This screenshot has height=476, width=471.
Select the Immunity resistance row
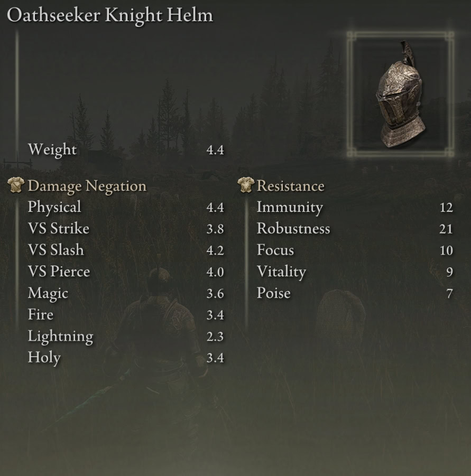[355, 207]
